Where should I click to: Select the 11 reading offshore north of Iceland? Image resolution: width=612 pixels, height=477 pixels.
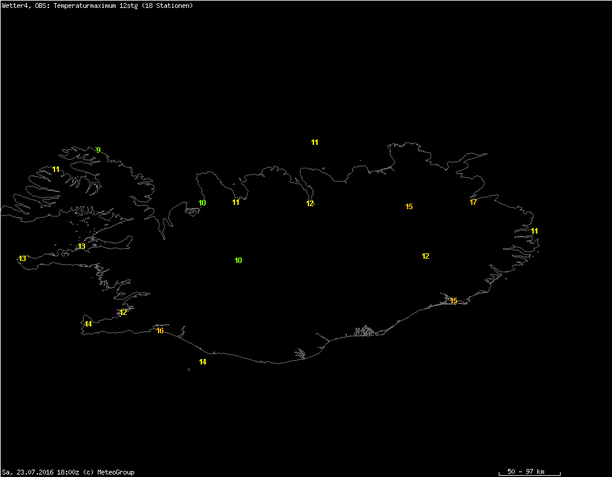[x=314, y=143]
